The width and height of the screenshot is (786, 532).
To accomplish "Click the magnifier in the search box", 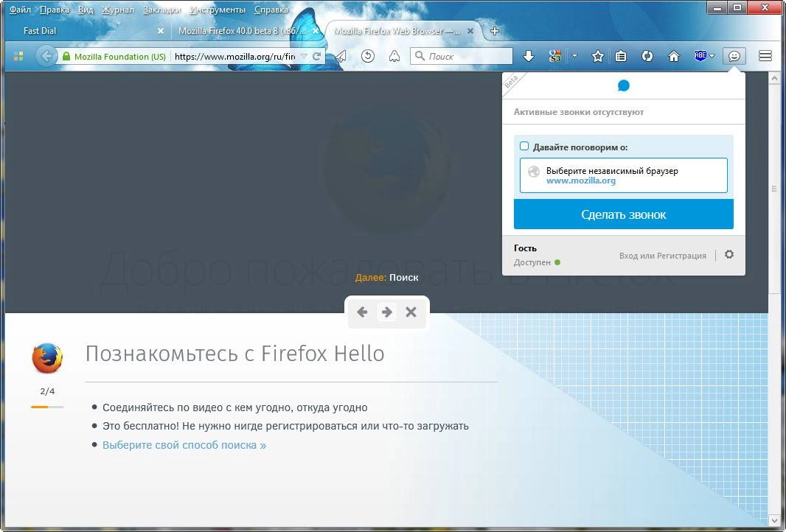I will click(x=420, y=56).
